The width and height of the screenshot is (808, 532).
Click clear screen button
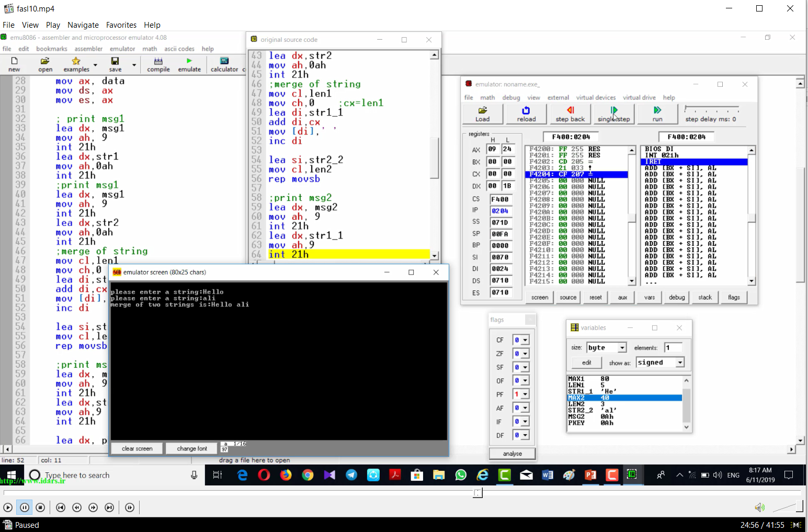(x=137, y=449)
